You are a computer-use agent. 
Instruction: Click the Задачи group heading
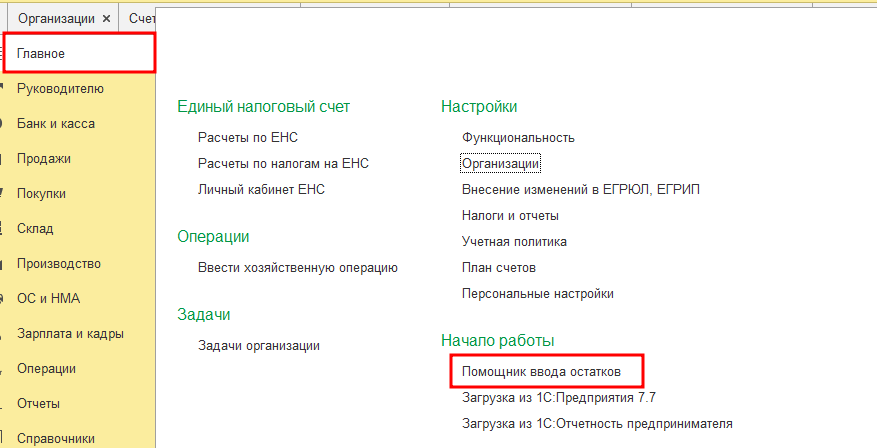coord(204,314)
